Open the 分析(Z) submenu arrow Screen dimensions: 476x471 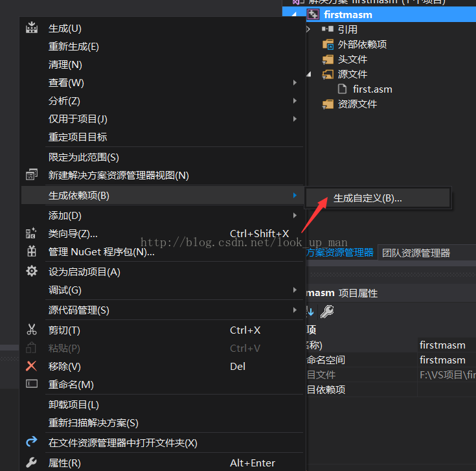pyautogui.click(x=295, y=100)
